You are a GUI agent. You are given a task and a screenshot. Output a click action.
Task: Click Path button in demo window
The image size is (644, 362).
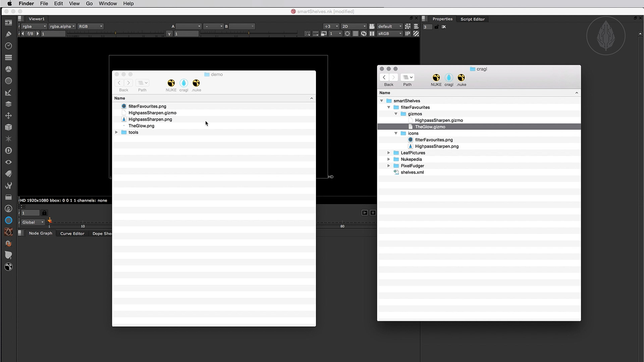coord(142,83)
